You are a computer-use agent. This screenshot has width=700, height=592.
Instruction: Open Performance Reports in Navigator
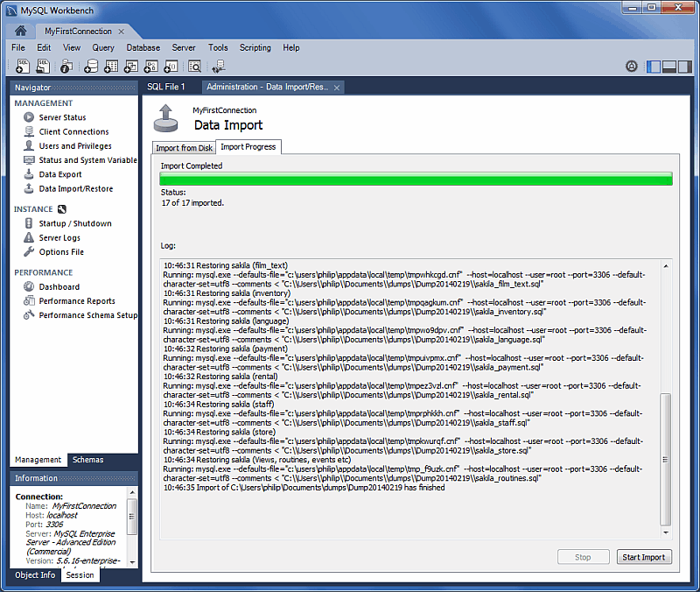[x=77, y=301]
